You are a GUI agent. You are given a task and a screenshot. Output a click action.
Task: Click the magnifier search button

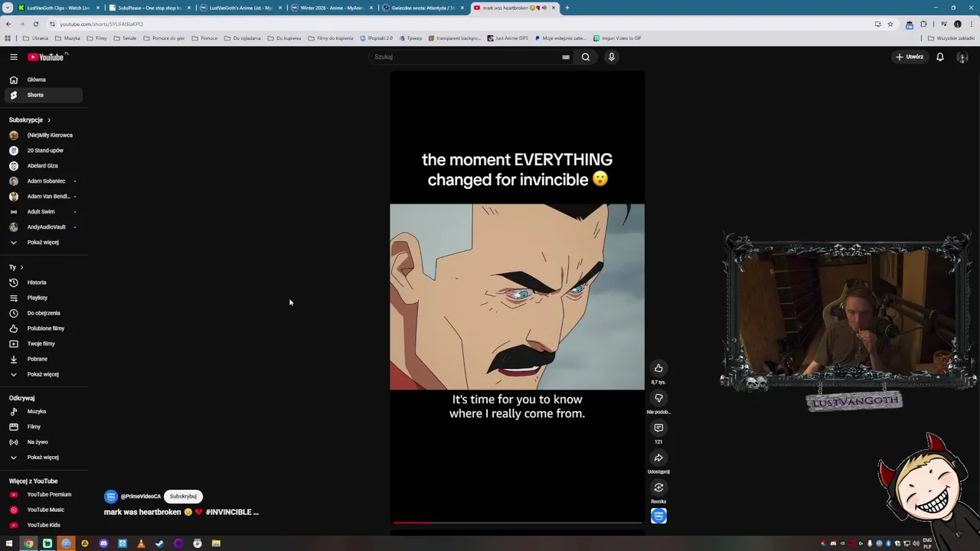[x=586, y=57]
